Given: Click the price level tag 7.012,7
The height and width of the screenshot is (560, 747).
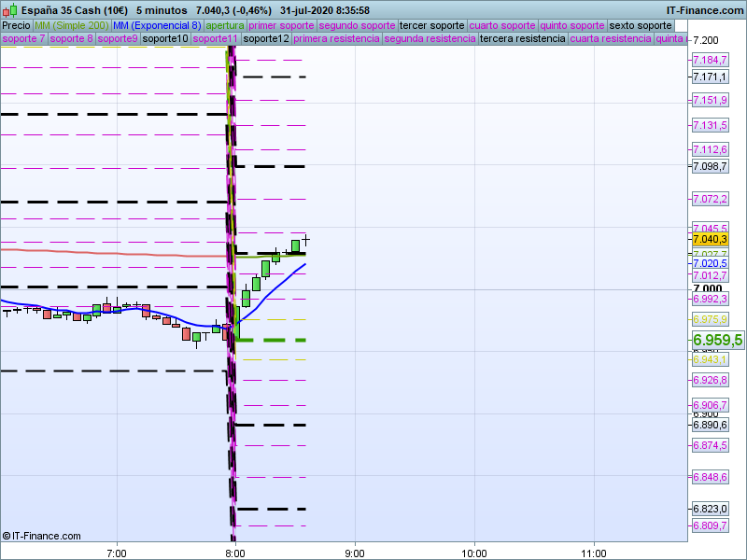Looking at the screenshot, I should [x=711, y=275].
